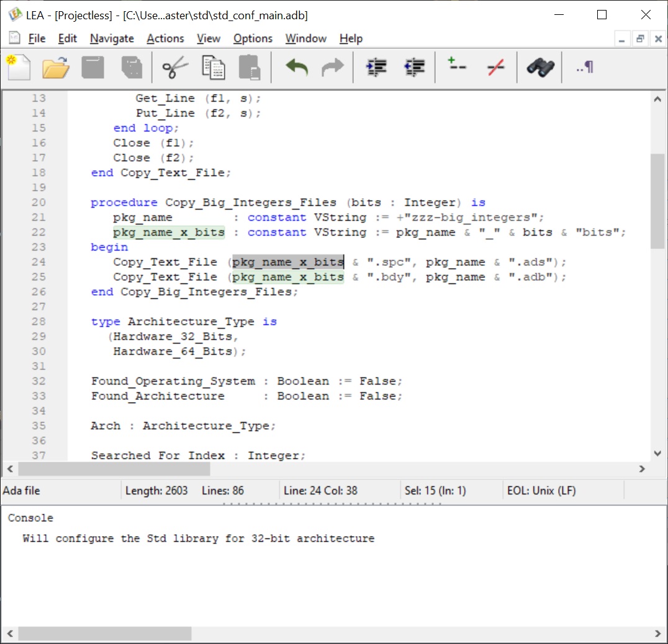Viewport: 668px width, 644px height.
Task: Open the Navigate menu
Action: (112, 38)
